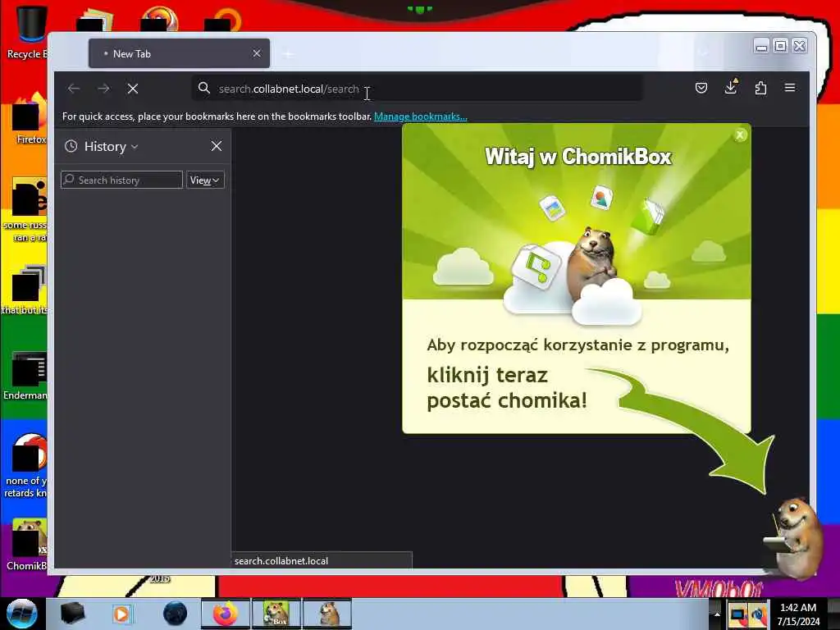
Task: Follow the Manage bookmarks link
Action: tap(421, 116)
